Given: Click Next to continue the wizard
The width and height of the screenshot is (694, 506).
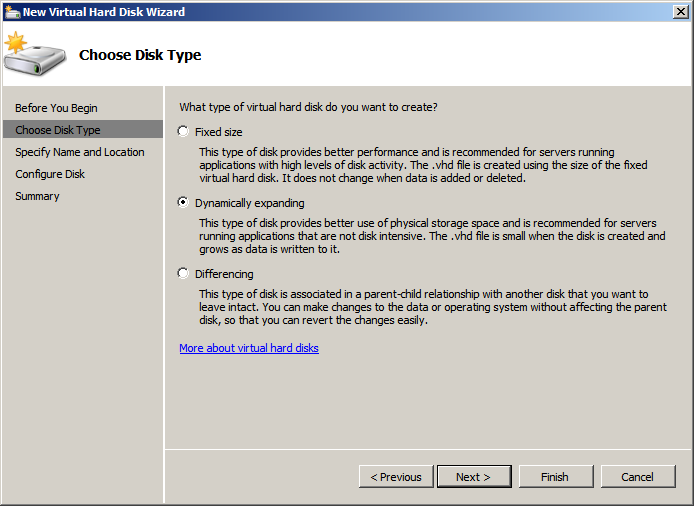Looking at the screenshot, I should click(x=473, y=477).
